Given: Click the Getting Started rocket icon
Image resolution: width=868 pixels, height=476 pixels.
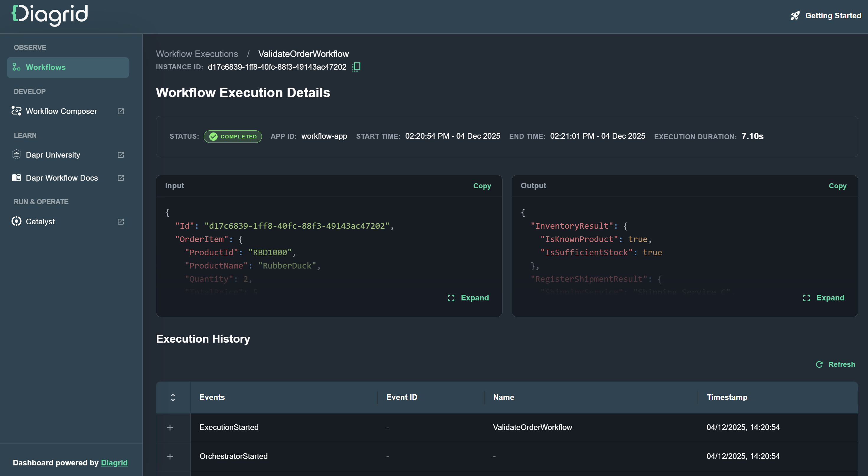Looking at the screenshot, I should [795, 16].
